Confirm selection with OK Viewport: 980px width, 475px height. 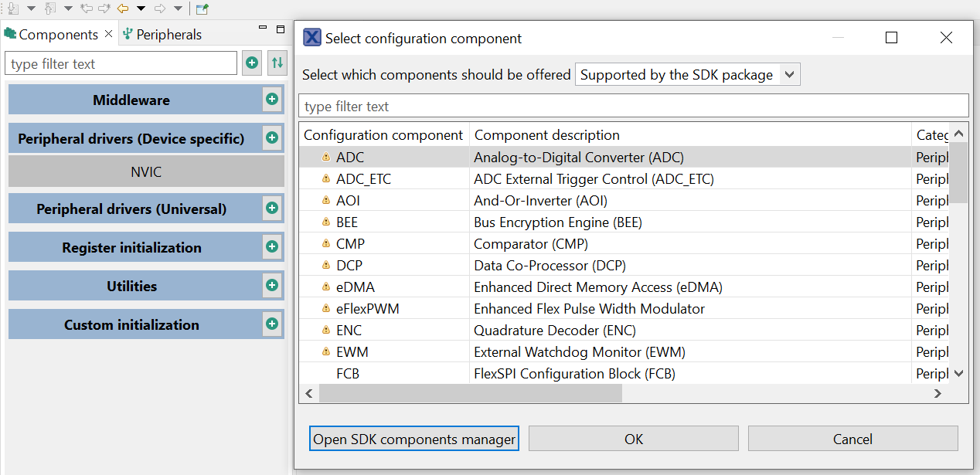(x=633, y=438)
